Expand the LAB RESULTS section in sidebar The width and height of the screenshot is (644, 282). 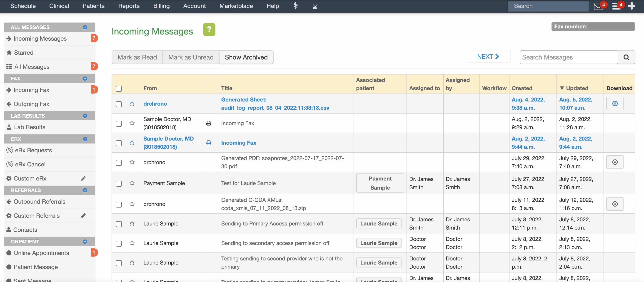(85, 116)
